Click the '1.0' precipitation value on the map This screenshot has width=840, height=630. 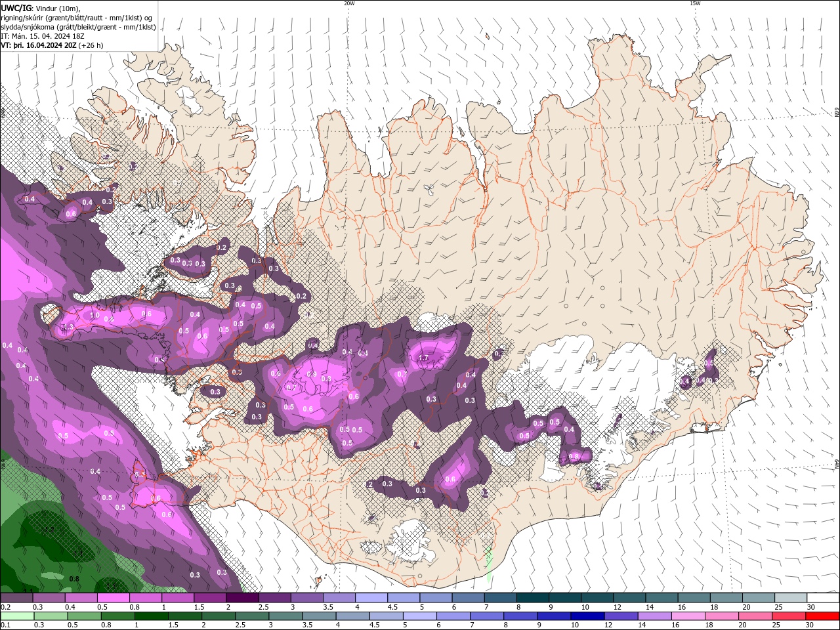tap(94, 316)
